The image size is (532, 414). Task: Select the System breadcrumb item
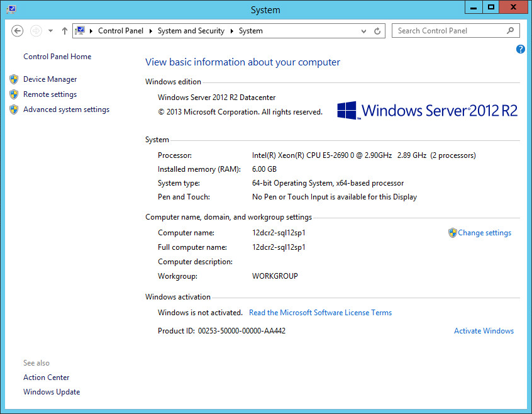point(251,31)
